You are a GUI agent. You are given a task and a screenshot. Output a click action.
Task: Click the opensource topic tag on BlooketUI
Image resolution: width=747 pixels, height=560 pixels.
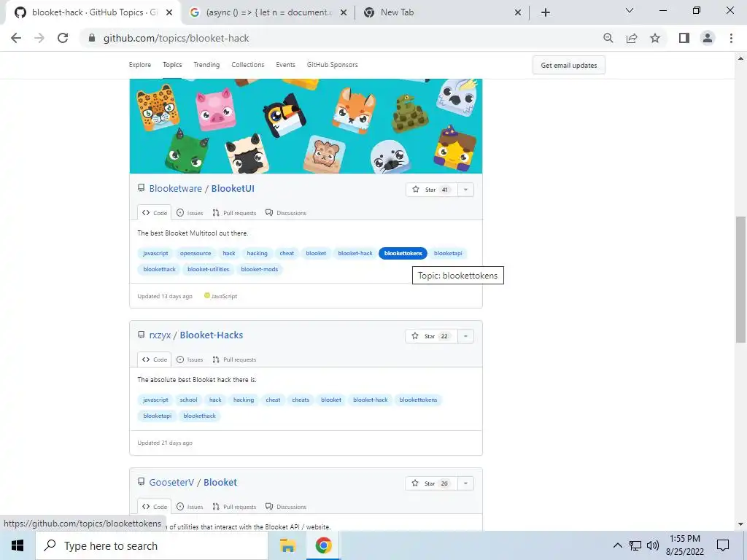[x=196, y=253]
